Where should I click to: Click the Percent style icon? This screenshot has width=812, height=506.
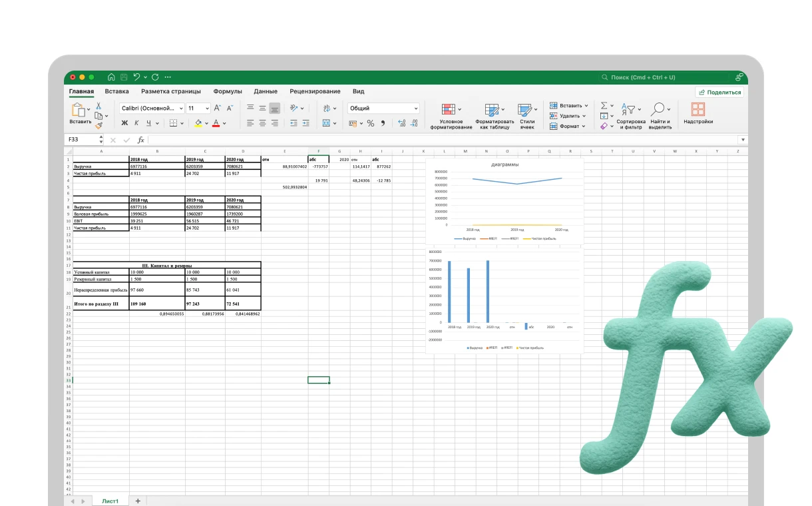coord(371,123)
